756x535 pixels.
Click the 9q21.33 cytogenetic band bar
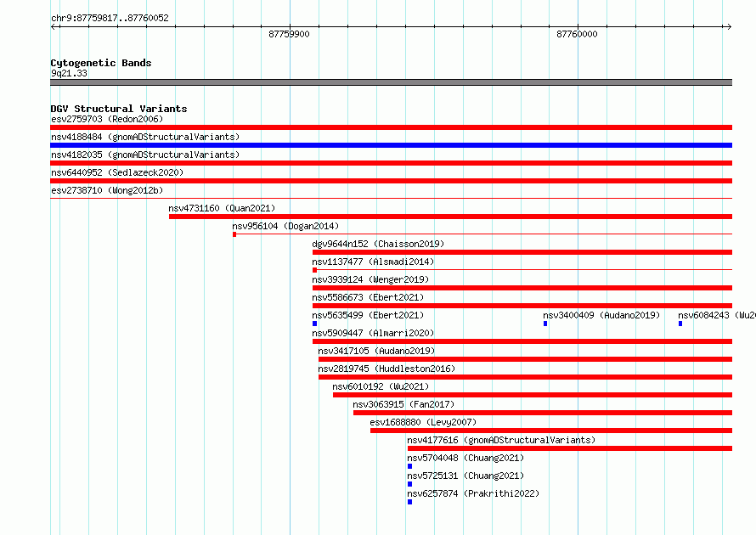pyautogui.click(x=391, y=82)
